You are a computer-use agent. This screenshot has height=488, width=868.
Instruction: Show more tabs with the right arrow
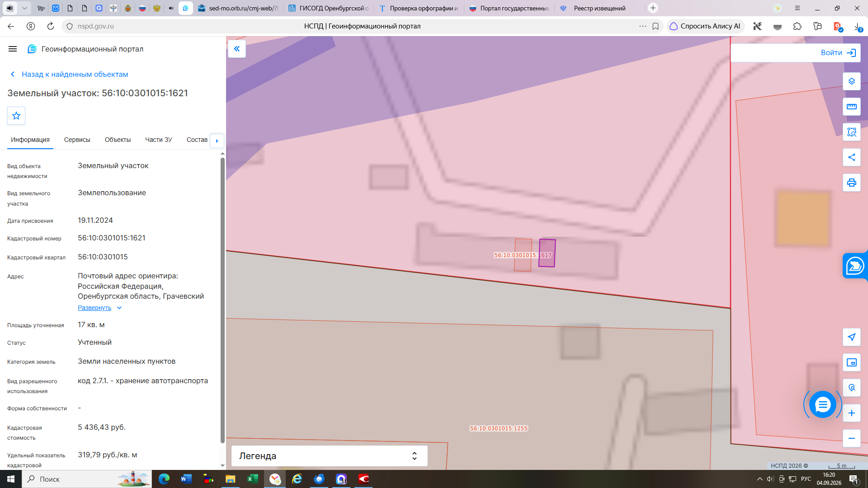tap(217, 141)
